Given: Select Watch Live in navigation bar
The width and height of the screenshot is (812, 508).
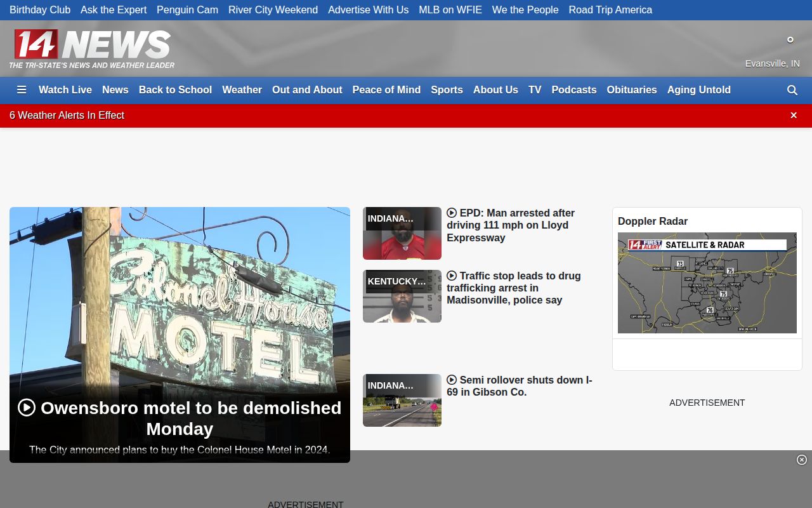Looking at the screenshot, I should pos(65,90).
